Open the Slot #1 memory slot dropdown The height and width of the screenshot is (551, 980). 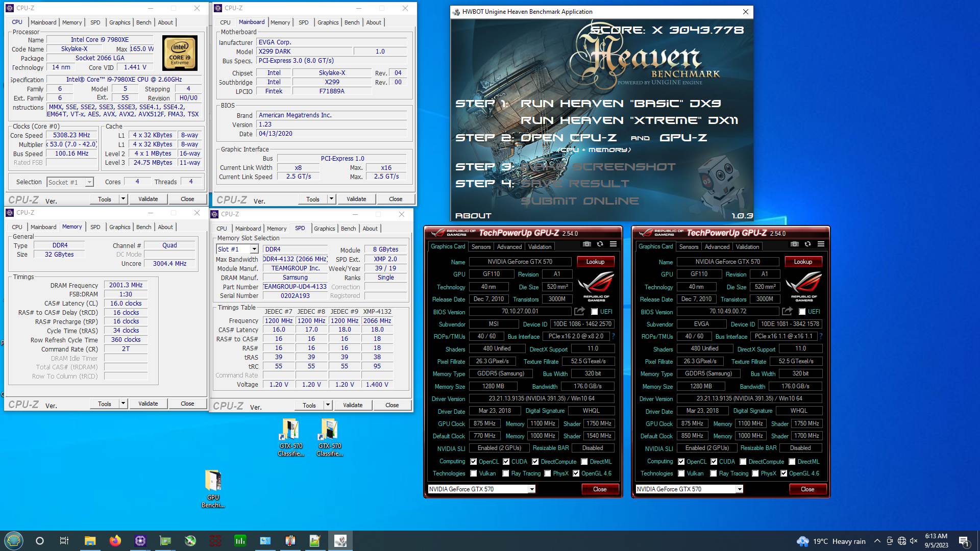(x=254, y=249)
